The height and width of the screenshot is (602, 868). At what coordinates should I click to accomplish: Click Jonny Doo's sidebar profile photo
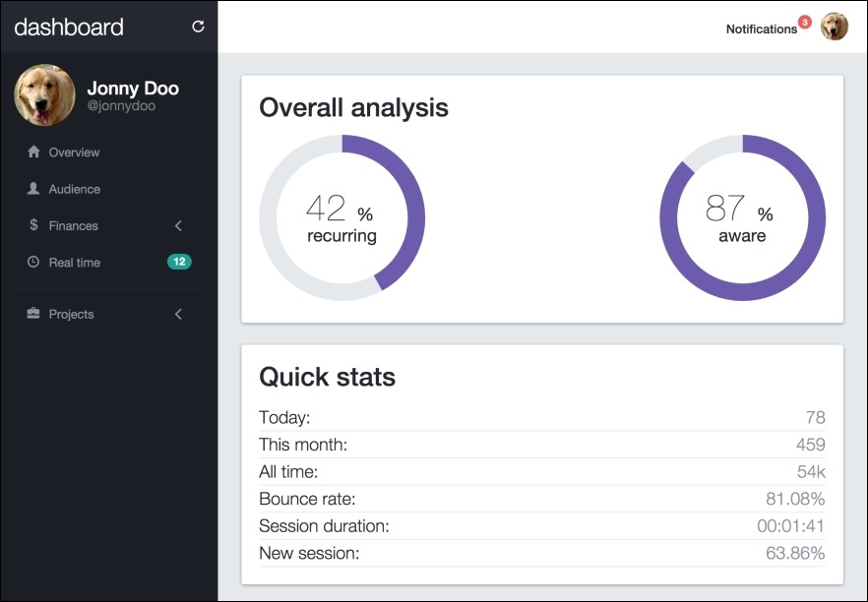tap(44, 95)
